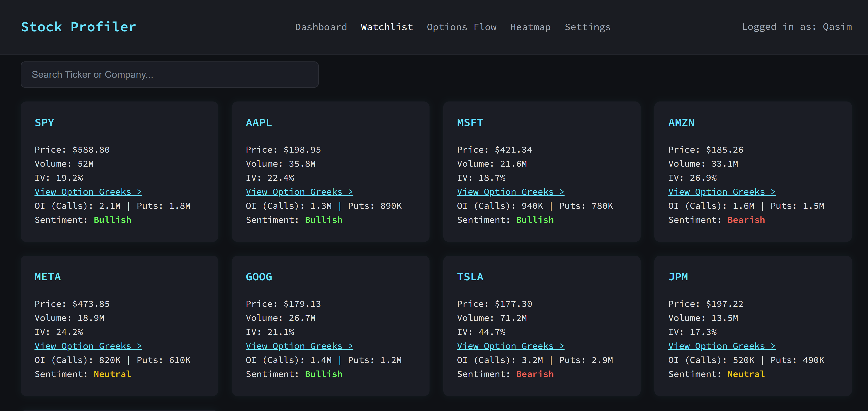Click META's yellow Neutral sentiment label
This screenshot has width=868, height=411.
point(112,374)
